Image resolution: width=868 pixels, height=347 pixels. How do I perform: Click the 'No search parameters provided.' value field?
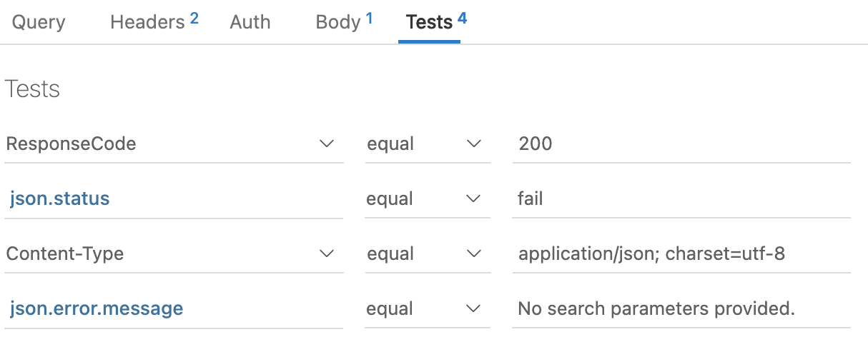pos(679,308)
